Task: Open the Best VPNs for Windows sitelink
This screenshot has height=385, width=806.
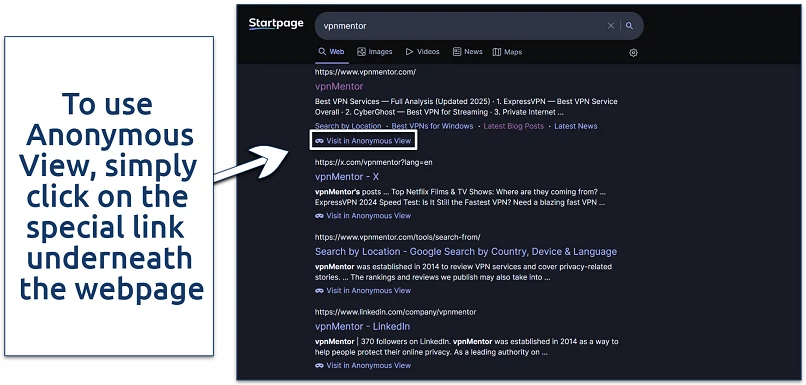Action: point(432,126)
